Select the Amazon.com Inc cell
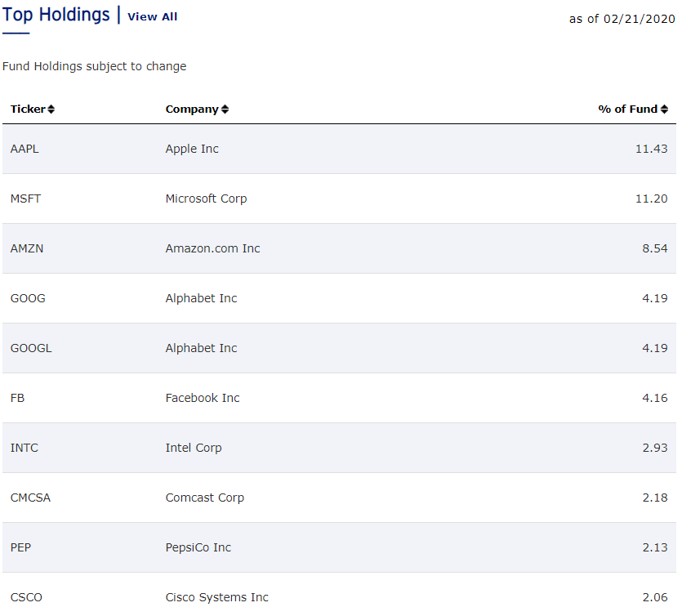682x616 pixels. (212, 248)
